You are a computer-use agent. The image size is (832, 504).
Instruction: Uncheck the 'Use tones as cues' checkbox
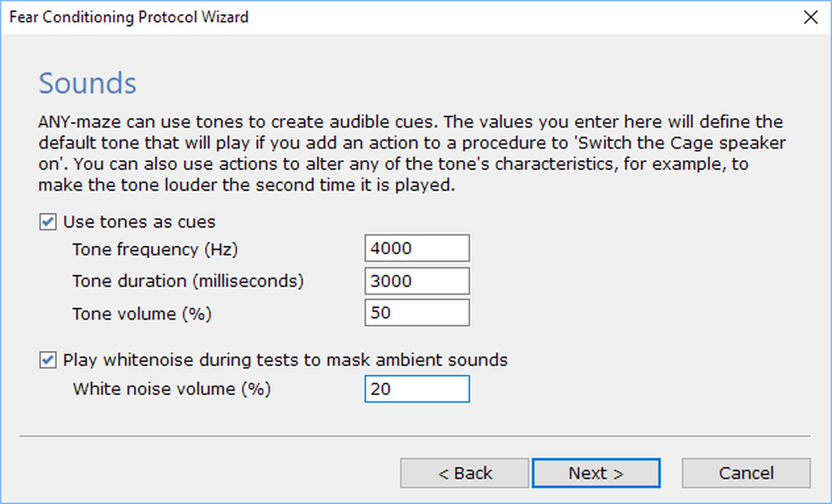47,222
